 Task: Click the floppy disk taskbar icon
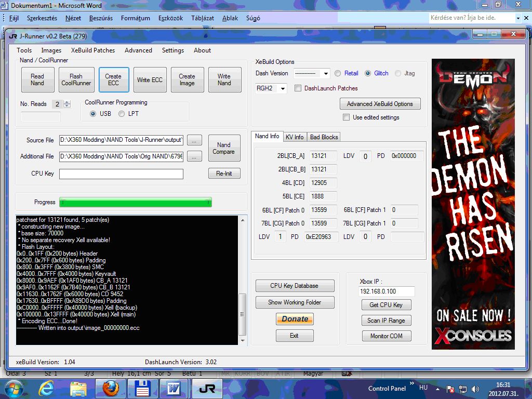(142, 388)
